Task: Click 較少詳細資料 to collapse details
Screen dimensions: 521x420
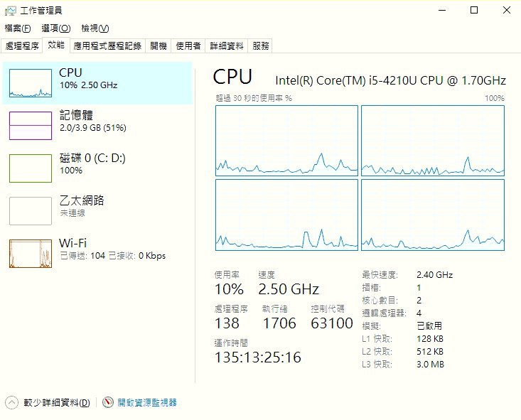Action: click(x=57, y=402)
